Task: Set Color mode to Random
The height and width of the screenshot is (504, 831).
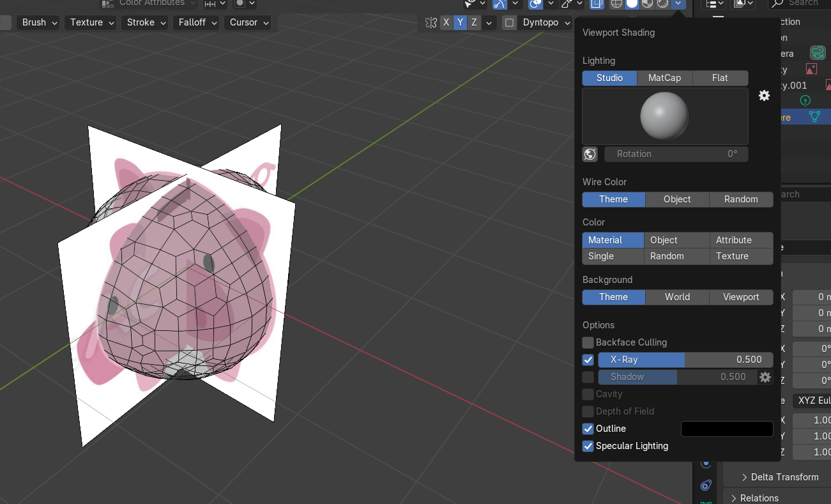Action: point(677,256)
